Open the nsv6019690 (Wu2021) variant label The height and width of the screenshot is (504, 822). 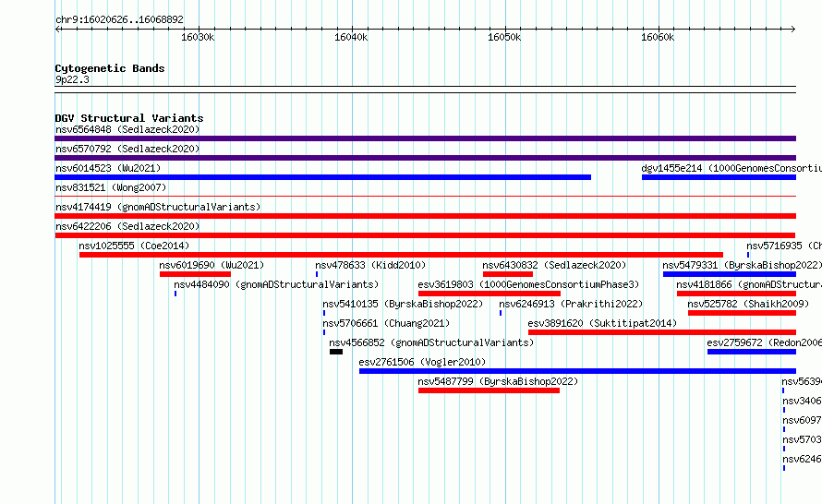[212, 265]
